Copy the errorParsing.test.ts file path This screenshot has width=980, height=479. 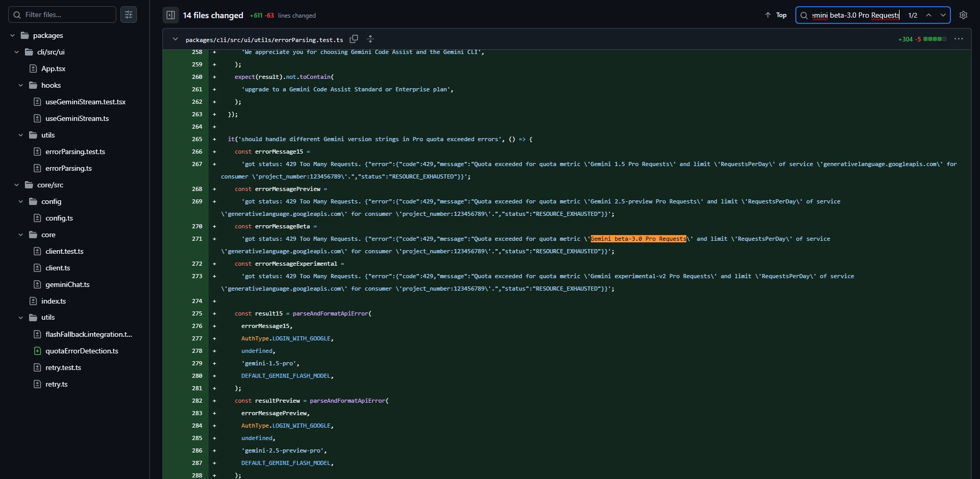tap(354, 39)
